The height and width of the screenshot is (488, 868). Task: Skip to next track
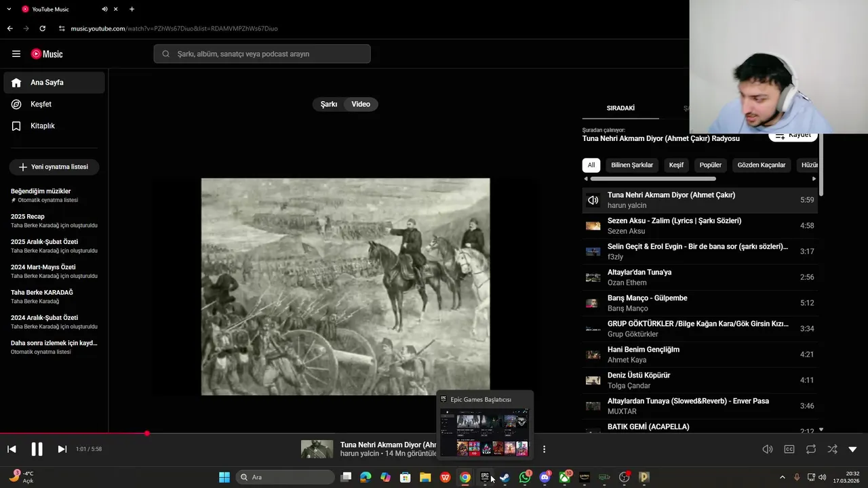pyautogui.click(x=62, y=449)
